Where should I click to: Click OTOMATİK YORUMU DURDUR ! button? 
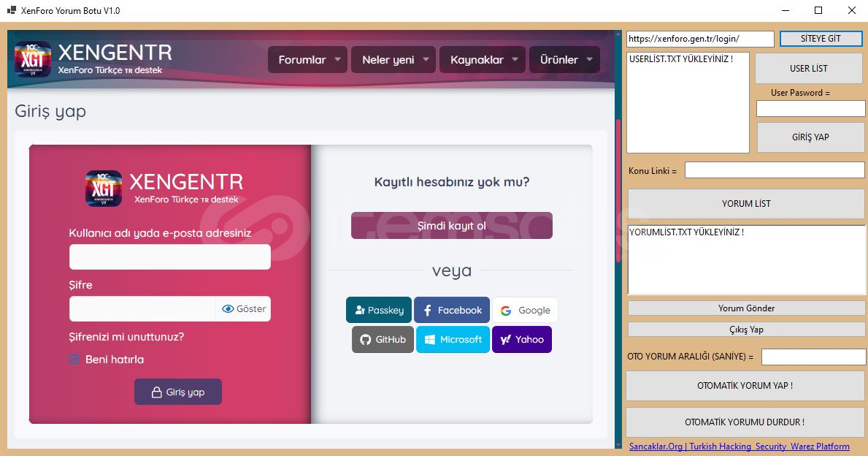click(745, 422)
